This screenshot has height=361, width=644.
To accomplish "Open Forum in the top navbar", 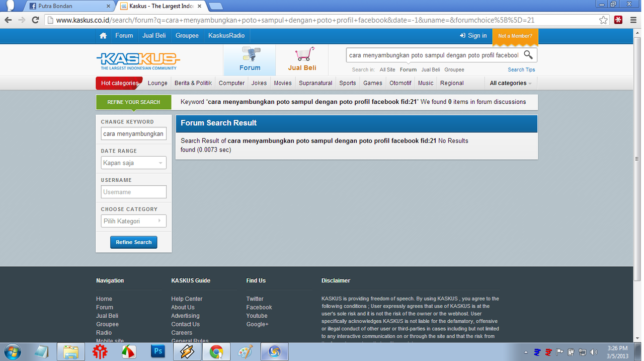I will [x=124, y=36].
